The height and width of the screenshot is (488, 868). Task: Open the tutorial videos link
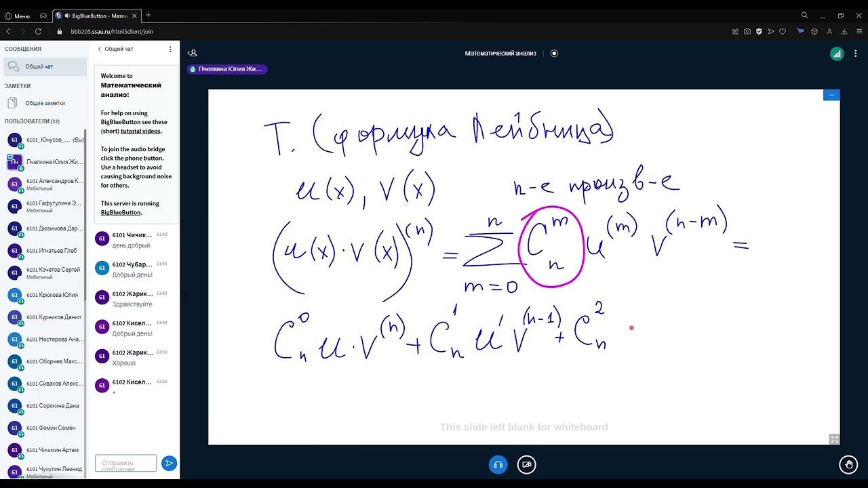(x=140, y=131)
